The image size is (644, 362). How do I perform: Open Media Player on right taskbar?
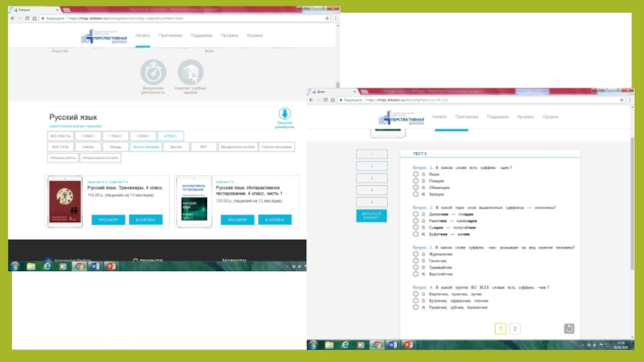(361, 345)
